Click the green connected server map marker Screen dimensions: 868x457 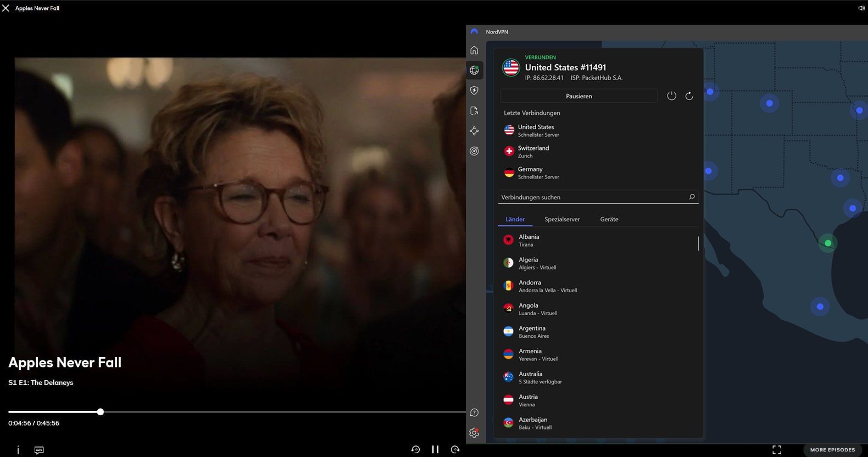[828, 243]
